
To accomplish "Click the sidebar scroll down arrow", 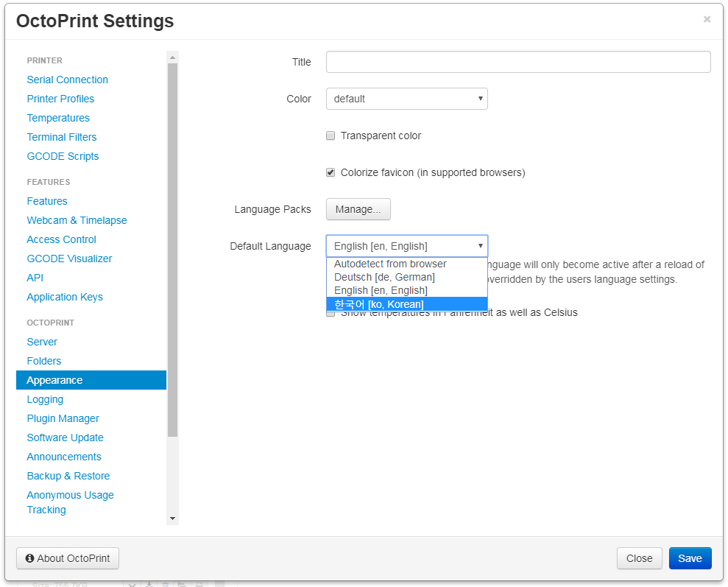I will 173,519.
